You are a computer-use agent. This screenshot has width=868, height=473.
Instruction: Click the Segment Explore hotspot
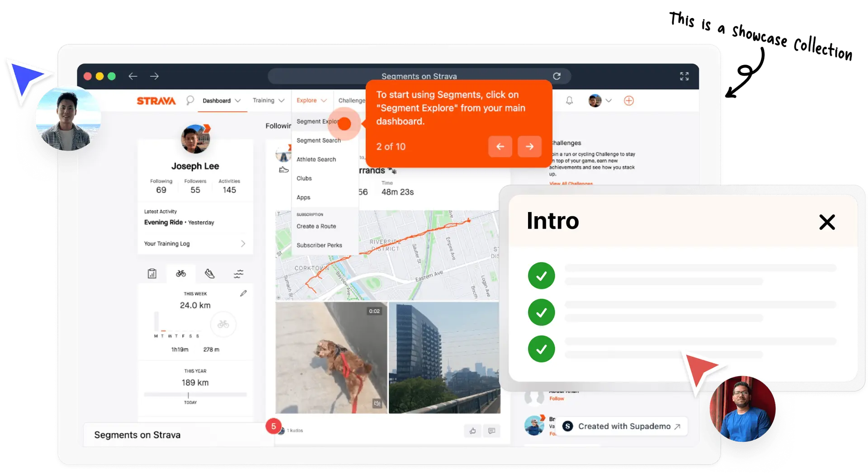344,123
